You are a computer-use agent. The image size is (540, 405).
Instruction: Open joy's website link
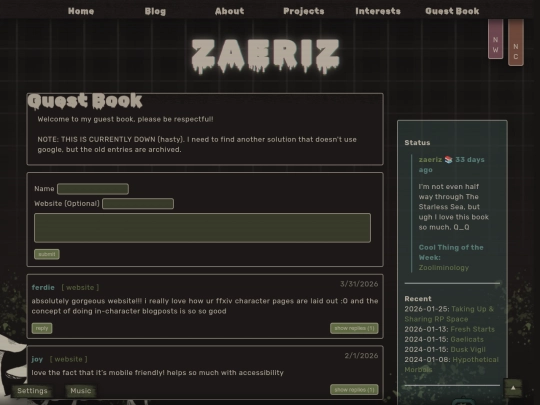[69, 359]
